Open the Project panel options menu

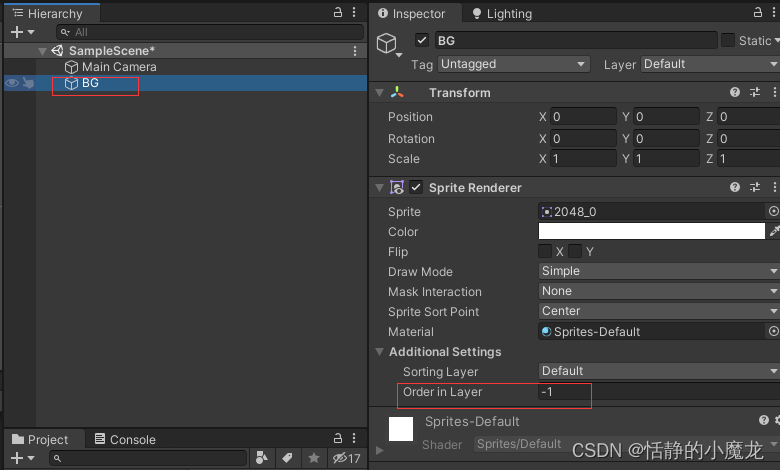coord(354,438)
